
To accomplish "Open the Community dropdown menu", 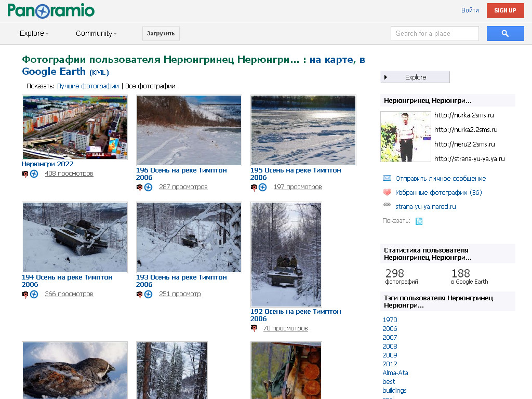I will pos(96,33).
